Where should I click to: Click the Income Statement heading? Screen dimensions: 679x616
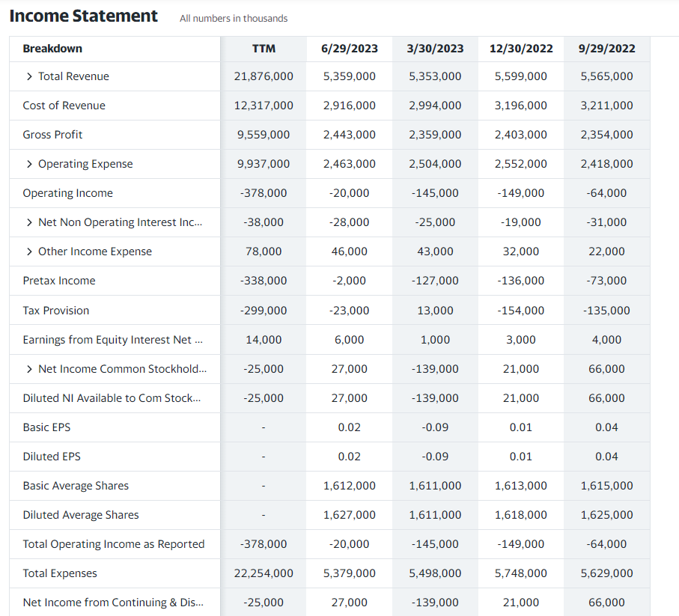tap(84, 16)
